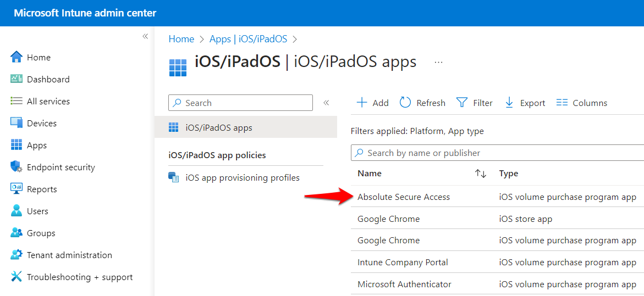Select iOS/iPadOS apps blade item
Screen dimensions: 644x296
point(246,127)
